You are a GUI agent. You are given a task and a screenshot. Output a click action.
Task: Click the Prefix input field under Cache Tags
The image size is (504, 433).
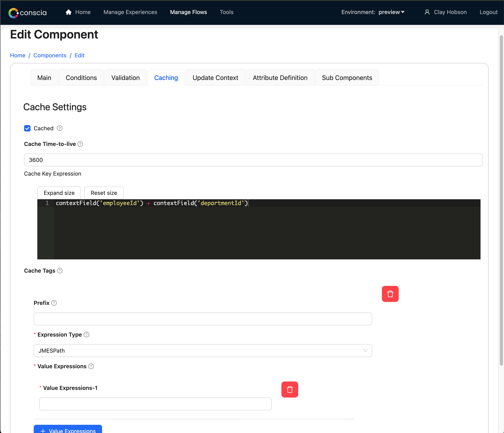[203, 319]
